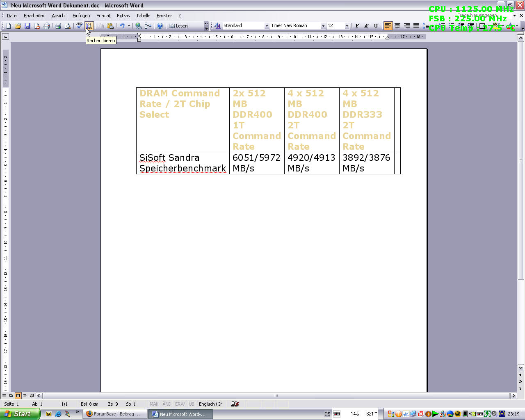Screen dimensions: 525x420
Task: Justify text alignment
Action: (x=416, y=26)
